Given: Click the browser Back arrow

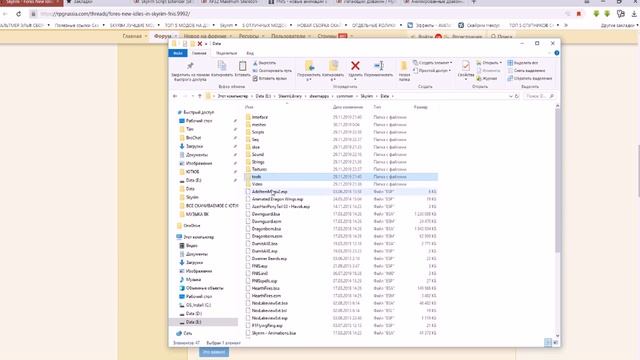Looking at the screenshot, I should coord(5,14).
